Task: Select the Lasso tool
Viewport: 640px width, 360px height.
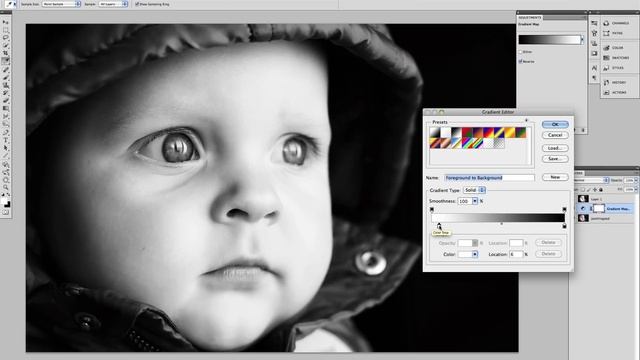Action: (6, 38)
